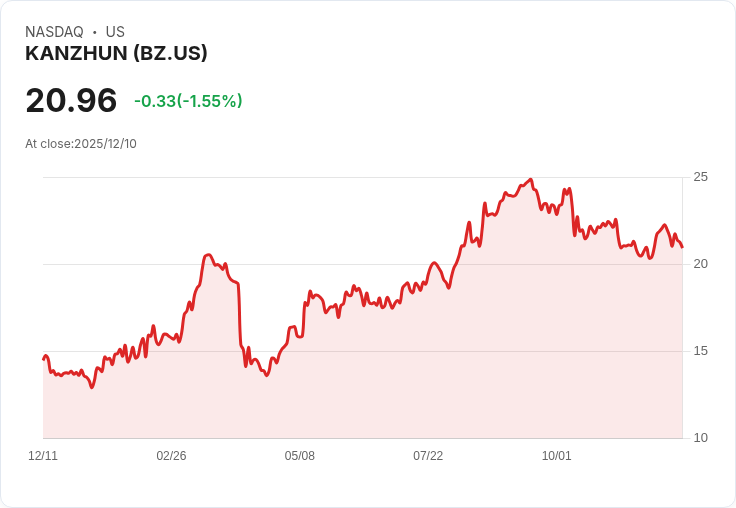
Task: Click the 10 price axis label
Action: pyautogui.click(x=700, y=438)
